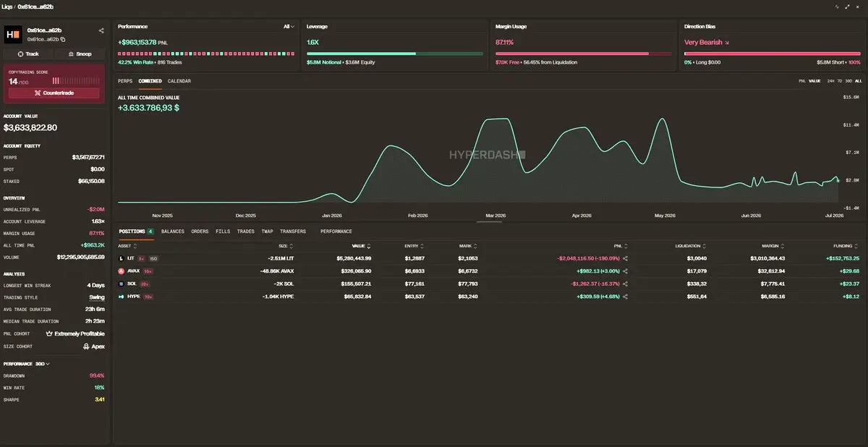Screen dimensions: 868x447
Task: Click the expand icon in the top-right header
Action: 848,7
